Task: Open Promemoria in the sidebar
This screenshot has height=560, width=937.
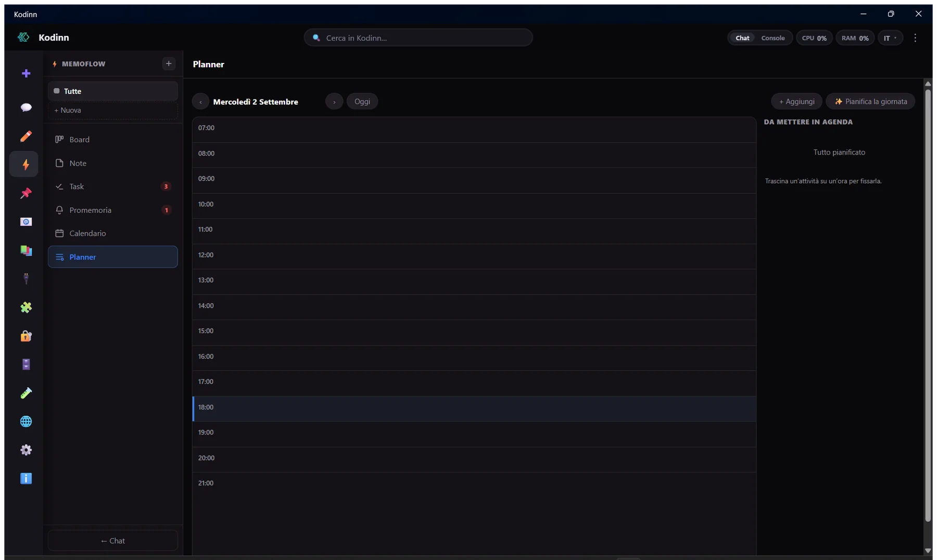Action: click(113, 210)
